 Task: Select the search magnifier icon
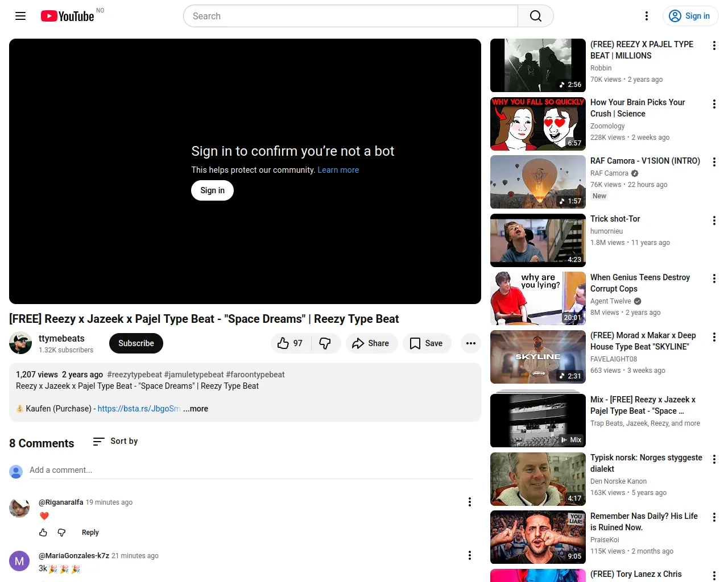(x=535, y=16)
